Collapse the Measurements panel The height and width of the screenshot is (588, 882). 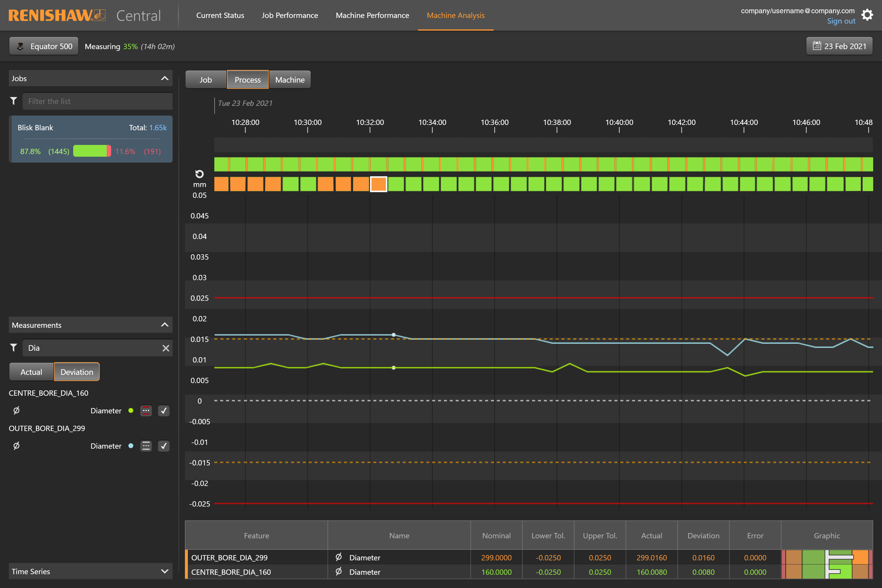[x=165, y=325]
